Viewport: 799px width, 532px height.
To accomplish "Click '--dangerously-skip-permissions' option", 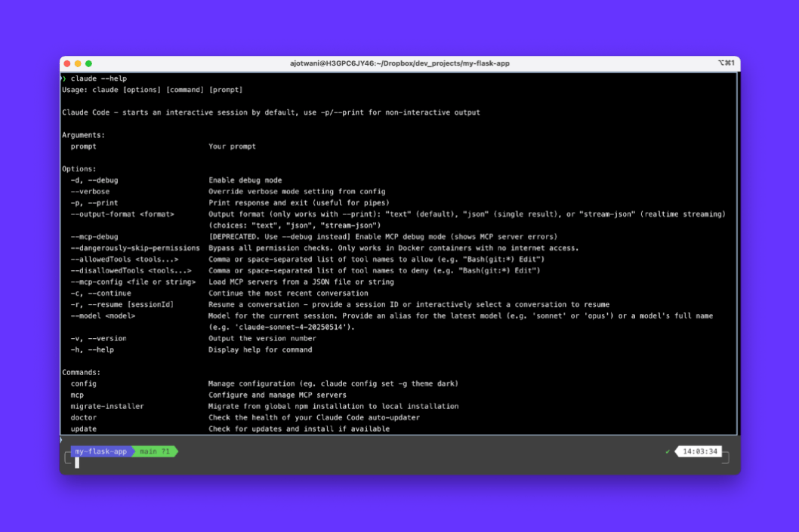I will pos(135,248).
